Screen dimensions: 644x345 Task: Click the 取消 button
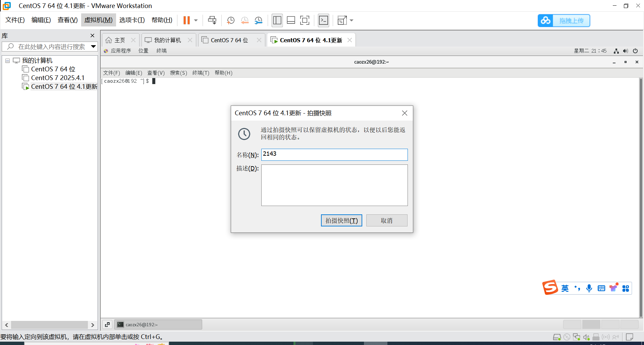pos(387,220)
